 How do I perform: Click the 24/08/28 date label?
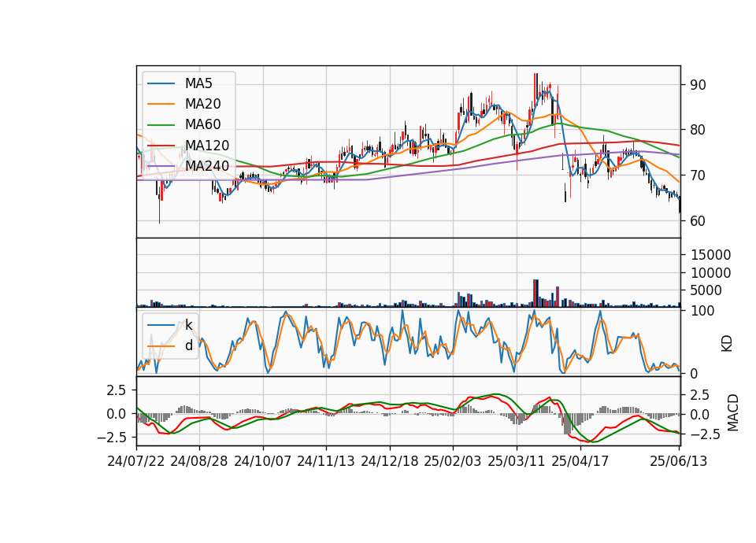(199, 461)
